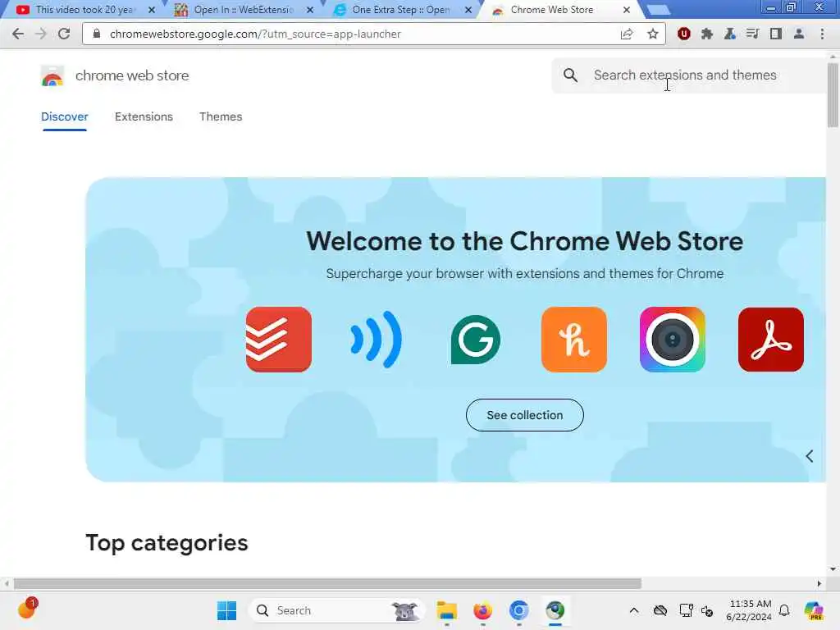Switch to the Extensions tab
This screenshot has width=840, height=630.
pyautogui.click(x=144, y=116)
